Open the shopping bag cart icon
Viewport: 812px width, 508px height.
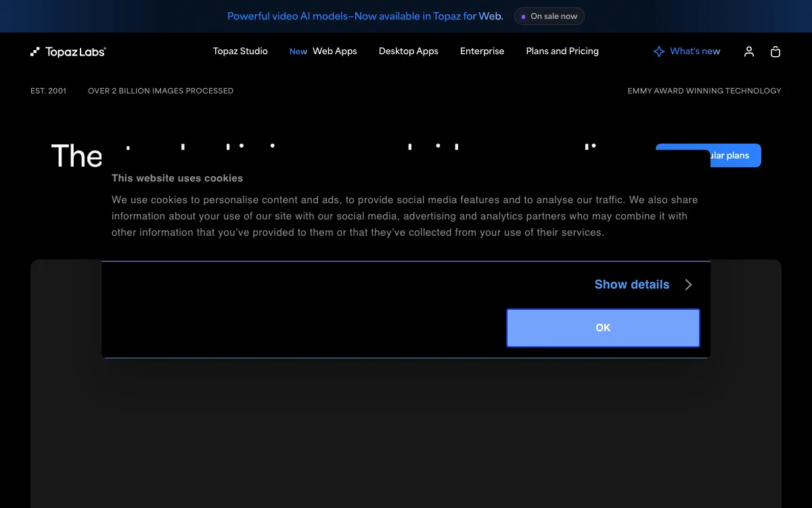tap(775, 51)
